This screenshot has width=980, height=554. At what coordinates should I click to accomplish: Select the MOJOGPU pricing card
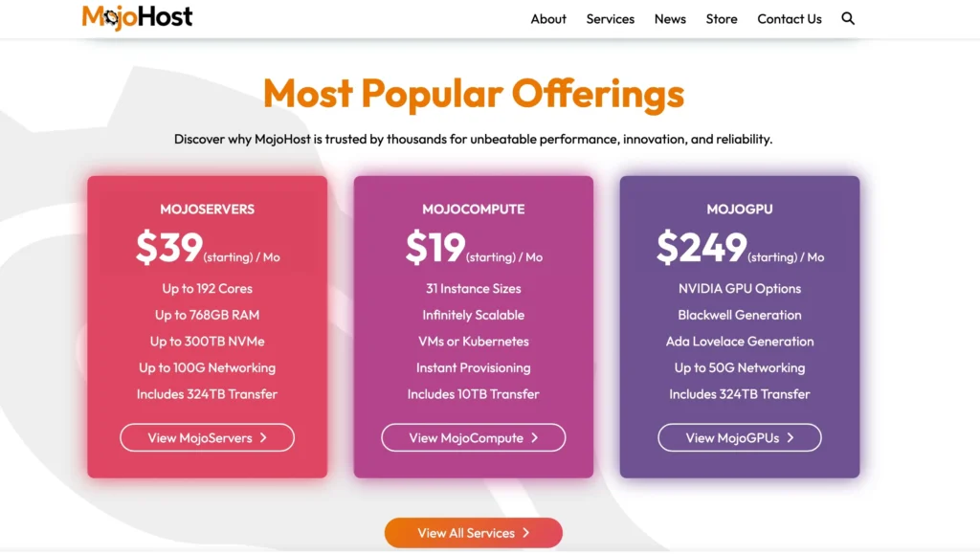pyautogui.click(x=739, y=325)
